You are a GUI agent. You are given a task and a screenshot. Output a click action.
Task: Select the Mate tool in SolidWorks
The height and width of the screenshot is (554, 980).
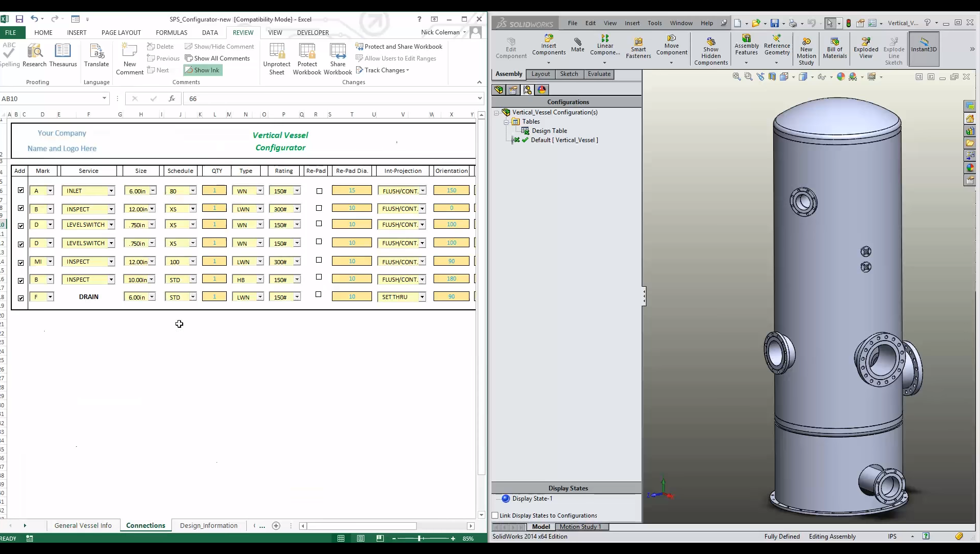pos(578,44)
